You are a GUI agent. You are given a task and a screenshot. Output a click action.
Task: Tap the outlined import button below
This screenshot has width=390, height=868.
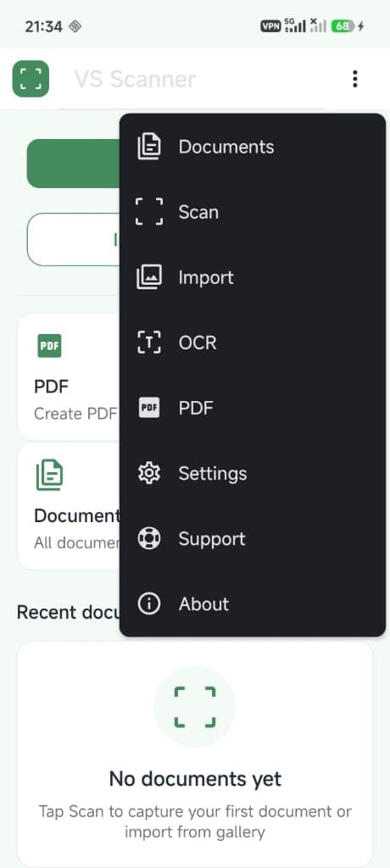tap(74, 239)
